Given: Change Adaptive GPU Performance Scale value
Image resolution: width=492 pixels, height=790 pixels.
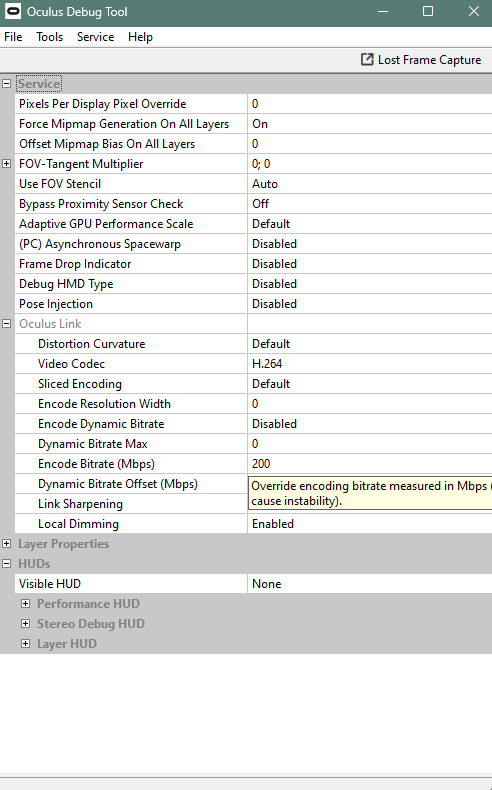Looking at the screenshot, I should tap(370, 224).
